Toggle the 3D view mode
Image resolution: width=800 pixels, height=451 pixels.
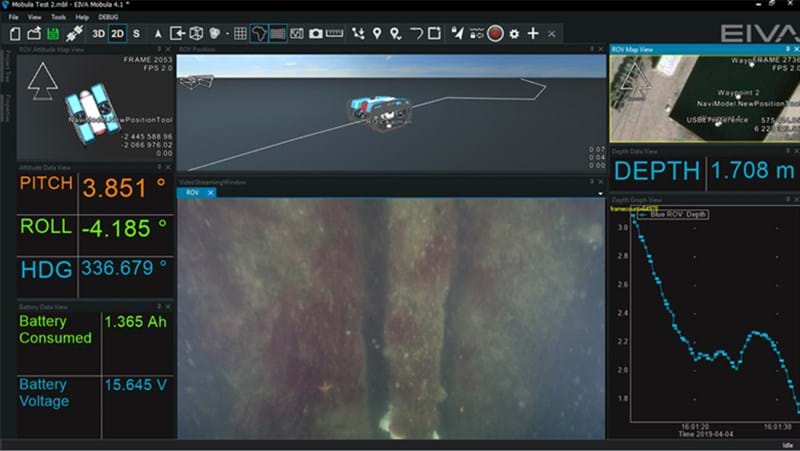coord(99,33)
